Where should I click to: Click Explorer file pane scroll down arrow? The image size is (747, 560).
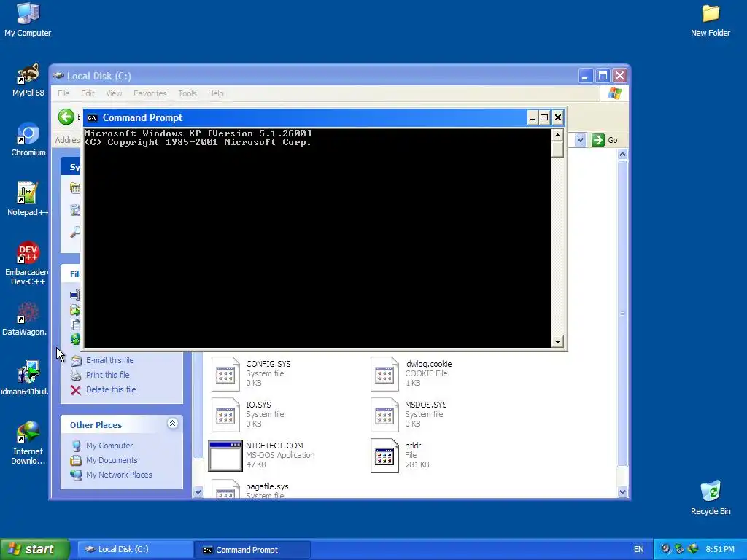click(623, 492)
